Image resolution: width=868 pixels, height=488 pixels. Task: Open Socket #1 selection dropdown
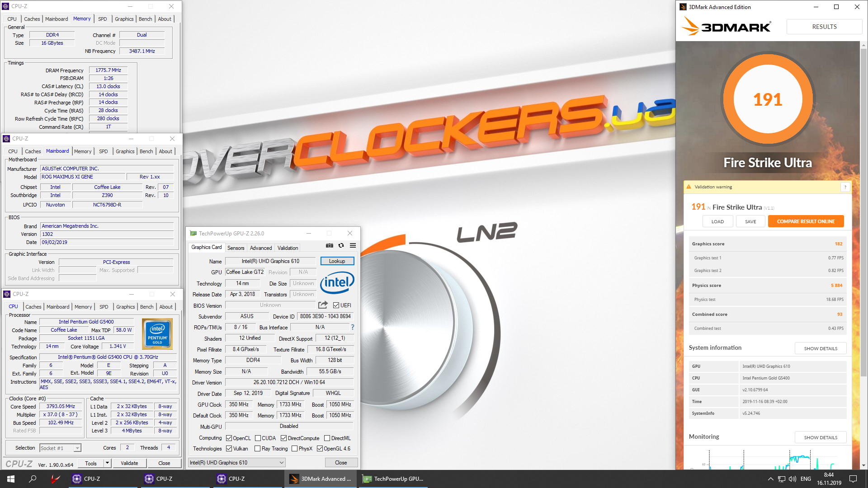[60, 448]
